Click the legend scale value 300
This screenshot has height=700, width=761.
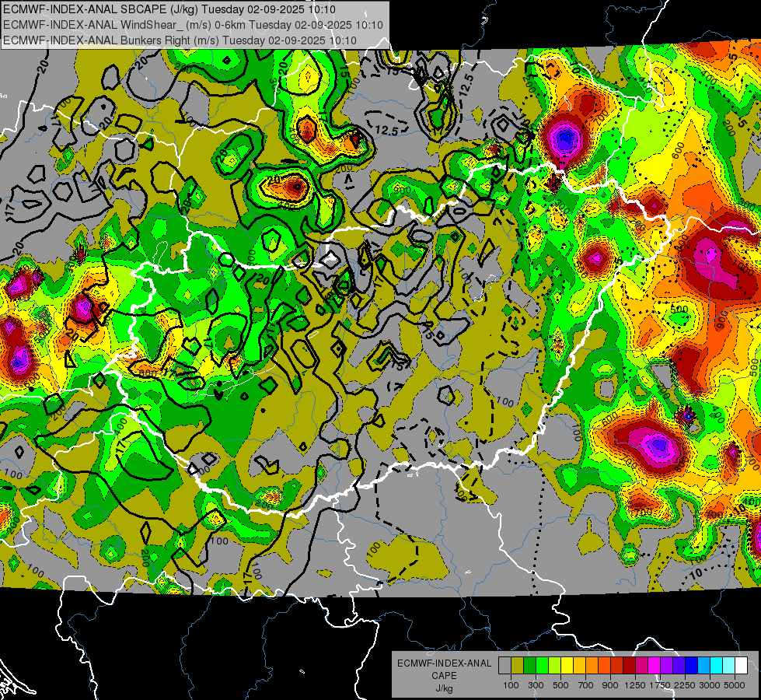[x=536, y=685]
